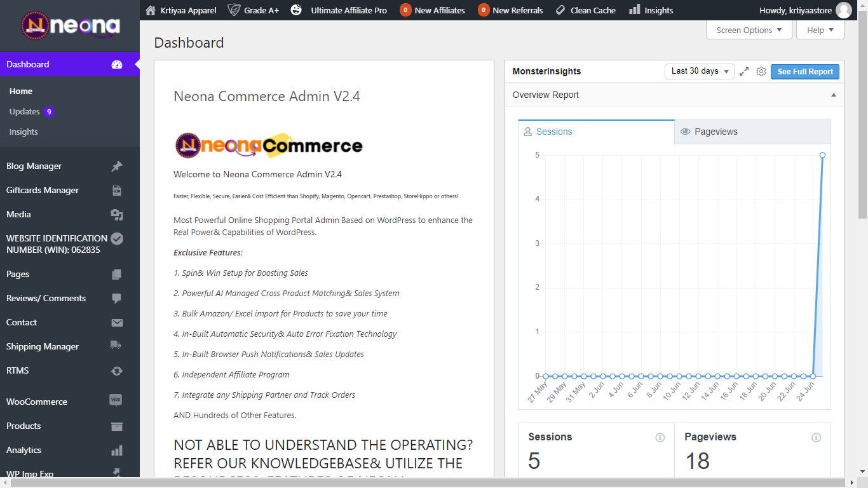
Task: Click the Website Identification Number checkmark icon
Action: click(117, 239)
